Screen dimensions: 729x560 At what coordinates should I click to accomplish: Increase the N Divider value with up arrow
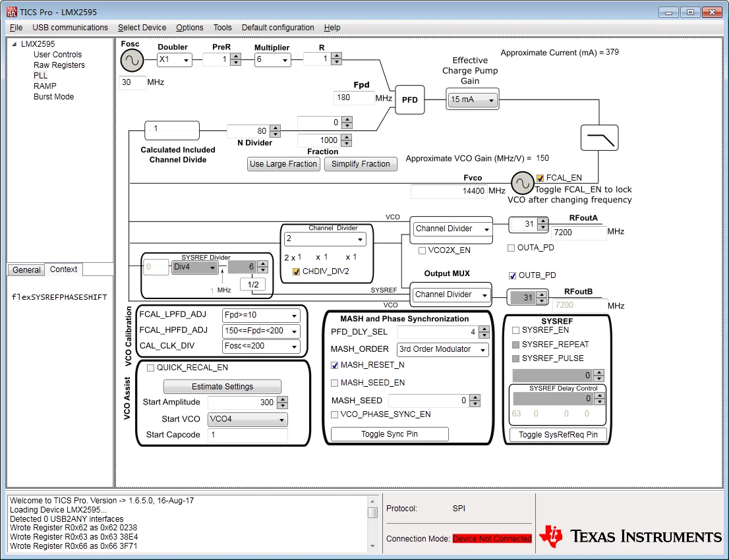click(275, 128)
